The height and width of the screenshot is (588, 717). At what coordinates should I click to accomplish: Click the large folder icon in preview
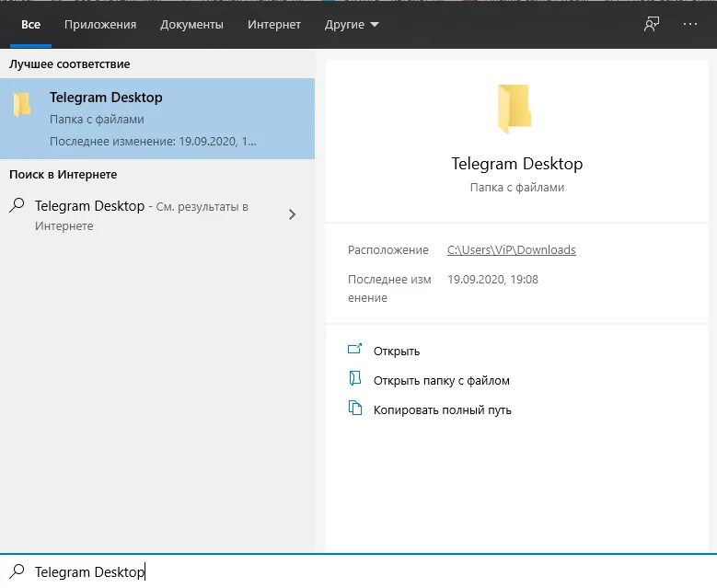coord(515,109)
